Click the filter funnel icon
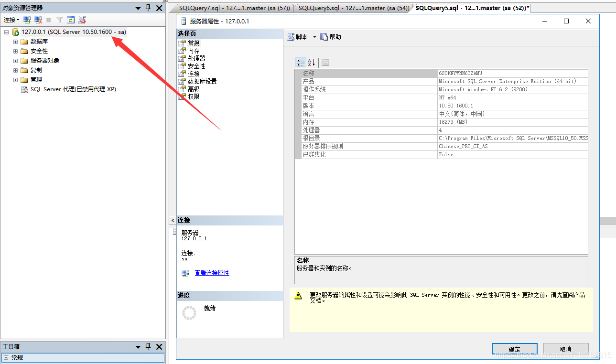The image size is (616, 364). (x=60, y=20)
